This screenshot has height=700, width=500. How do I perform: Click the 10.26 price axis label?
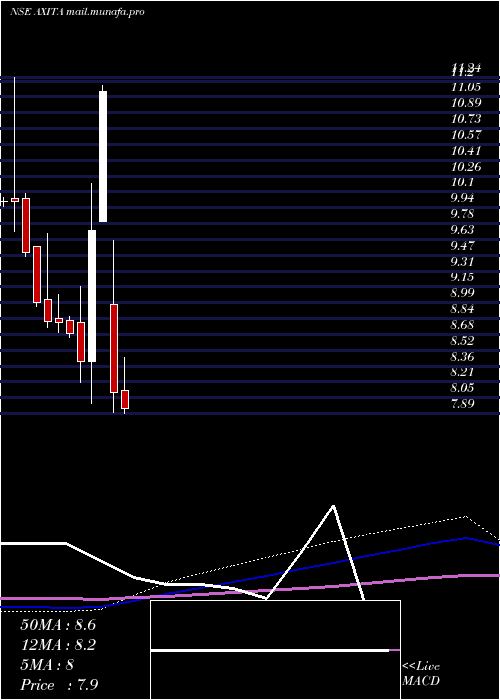click(x=466, y=167)
